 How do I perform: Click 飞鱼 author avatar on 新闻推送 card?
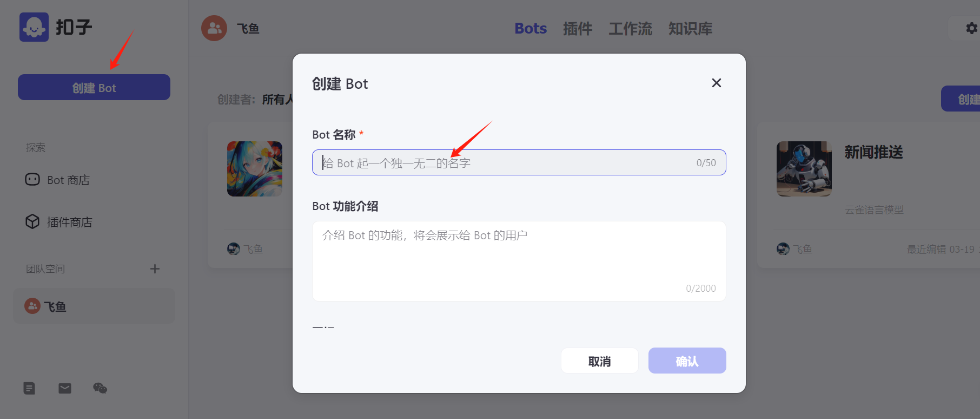click(783, 249)
